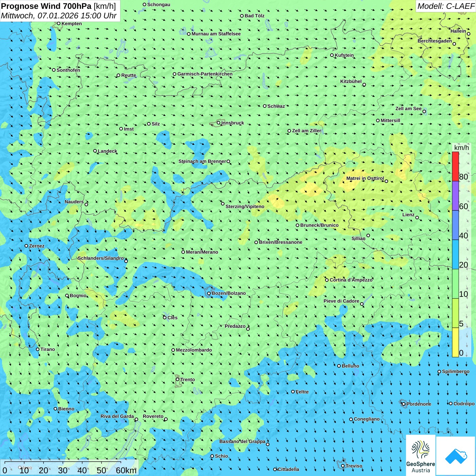Click the Sterzing/Vipiteno city marker
476x476 pixels.
pos(223,204)
